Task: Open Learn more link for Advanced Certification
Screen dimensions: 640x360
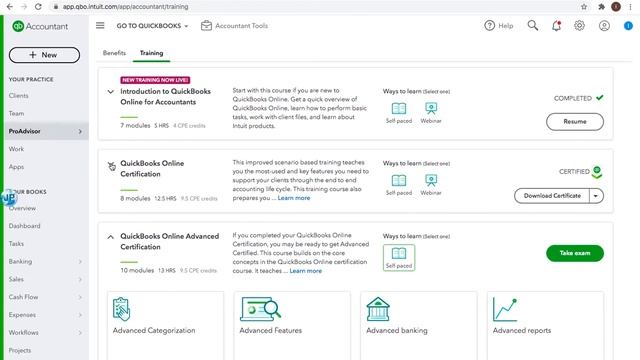Action: click(306, 271)
